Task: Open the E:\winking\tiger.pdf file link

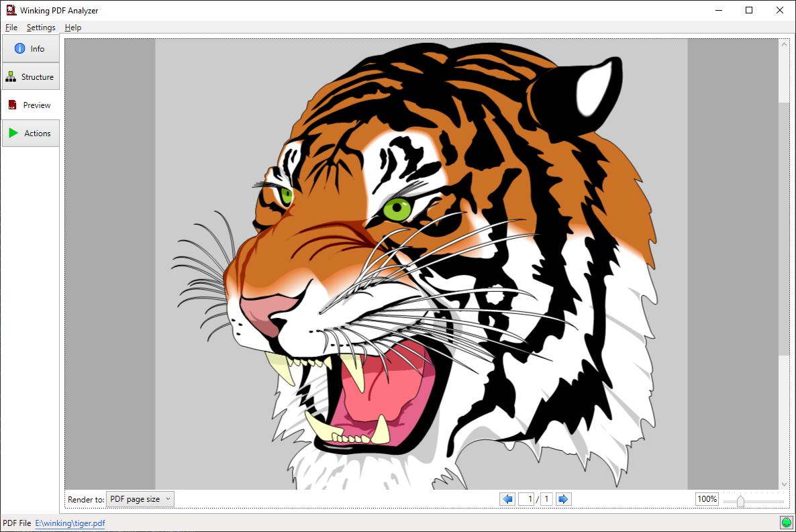Action: pyautogui.click(x=70, y=523)
